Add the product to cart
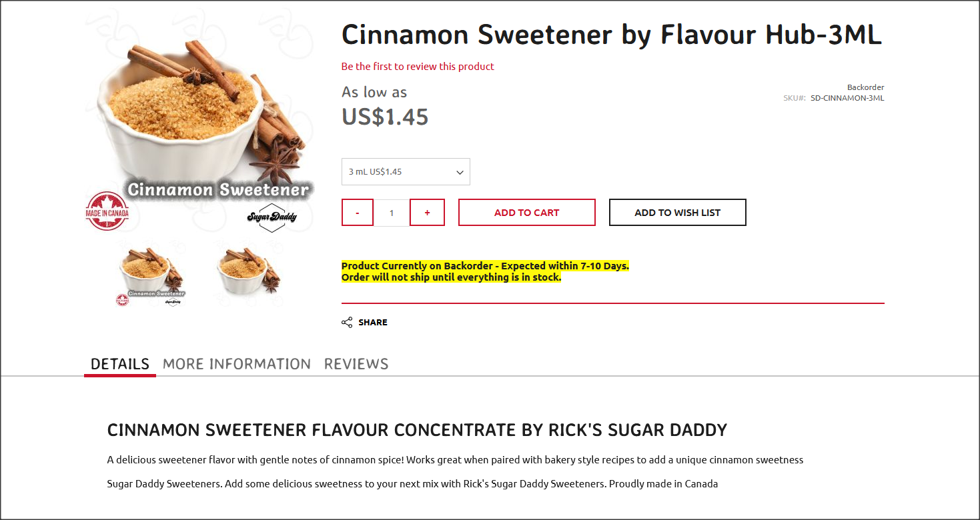The height and width of the screenshot is (520, 980). tap(526, 213)
